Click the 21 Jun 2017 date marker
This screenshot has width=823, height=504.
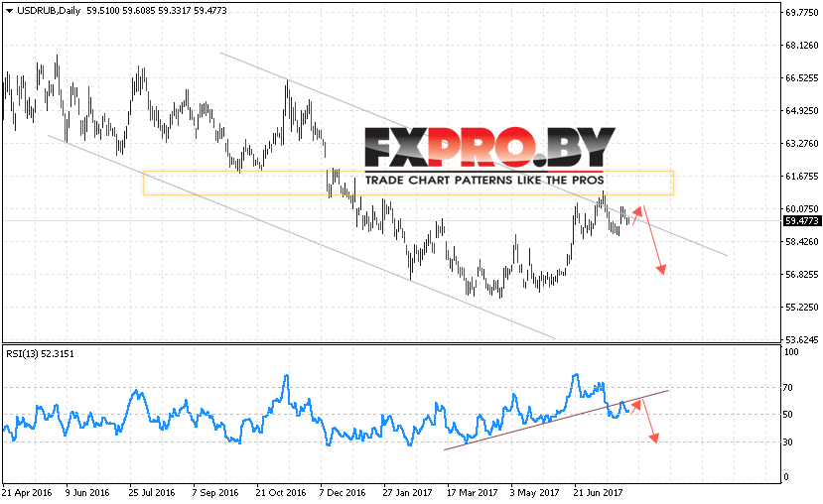[x=598, y=493]
